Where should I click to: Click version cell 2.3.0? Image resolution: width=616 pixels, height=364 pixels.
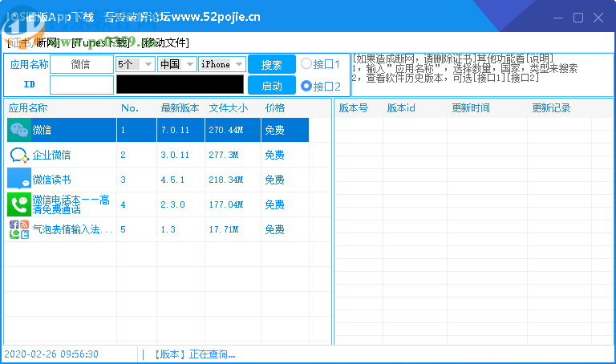click(x=172, y=204)
